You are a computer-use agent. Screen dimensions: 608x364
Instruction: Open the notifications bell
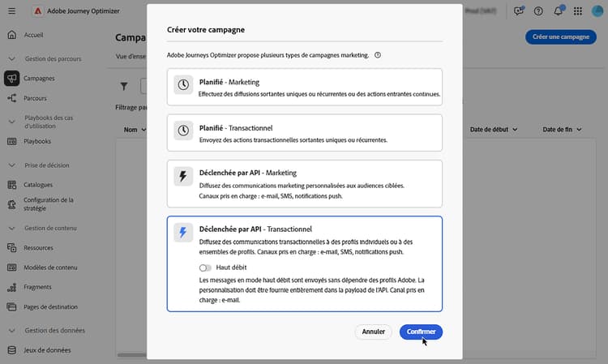click(x=559, y=11)
